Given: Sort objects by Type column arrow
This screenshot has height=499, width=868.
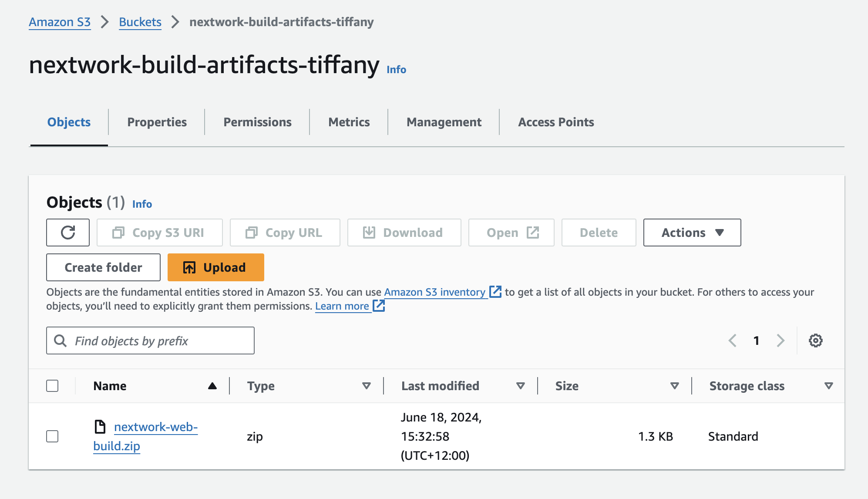Looking at the screenshot, I should tap(367, 386).
